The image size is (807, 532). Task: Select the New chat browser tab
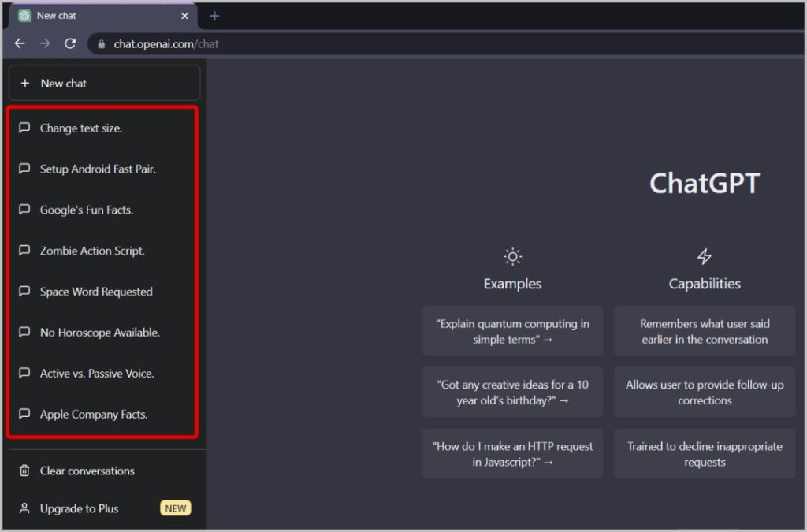(103, 16)
